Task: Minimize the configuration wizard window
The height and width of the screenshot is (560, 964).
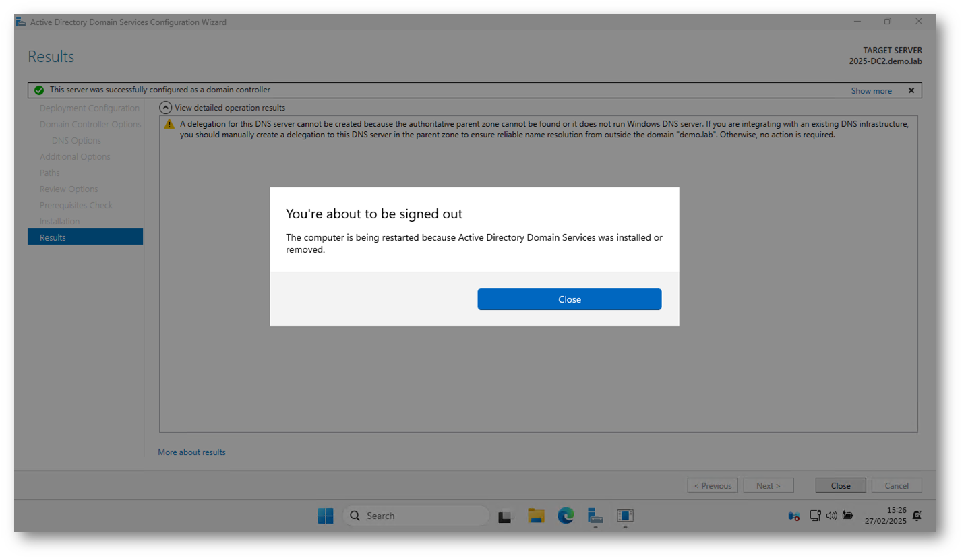Action: pyautogui.click(x=857, y=22)
